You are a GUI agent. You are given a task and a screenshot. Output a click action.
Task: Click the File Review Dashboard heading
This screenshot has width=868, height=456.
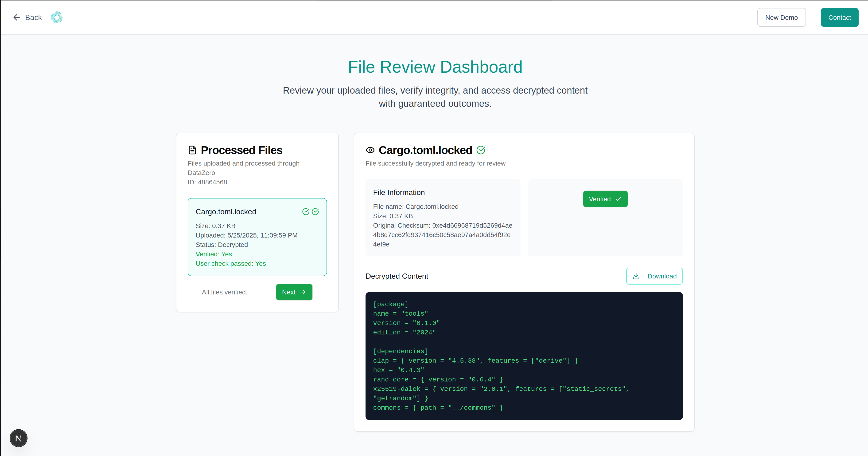click(x=435, y=67)
